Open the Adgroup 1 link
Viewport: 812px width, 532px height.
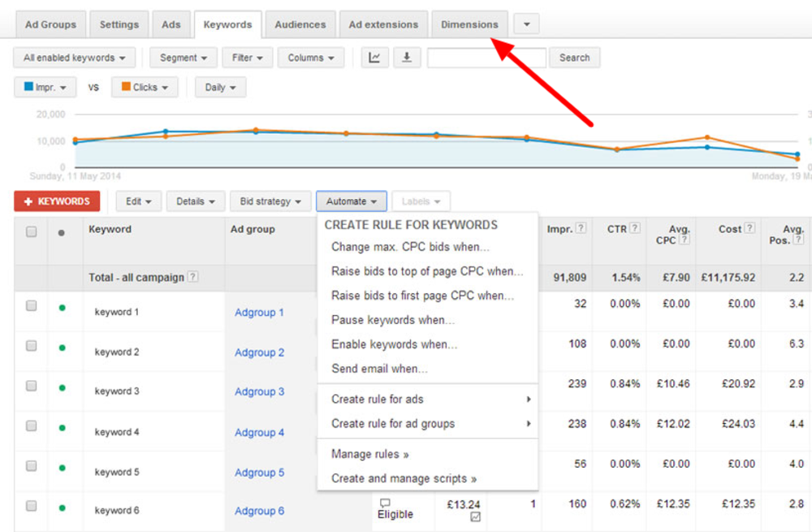(x=259, y=313)
